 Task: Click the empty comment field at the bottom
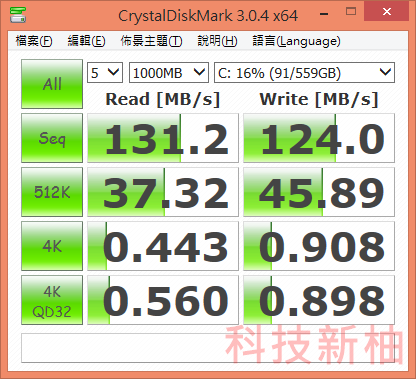[x=208, y=348]
